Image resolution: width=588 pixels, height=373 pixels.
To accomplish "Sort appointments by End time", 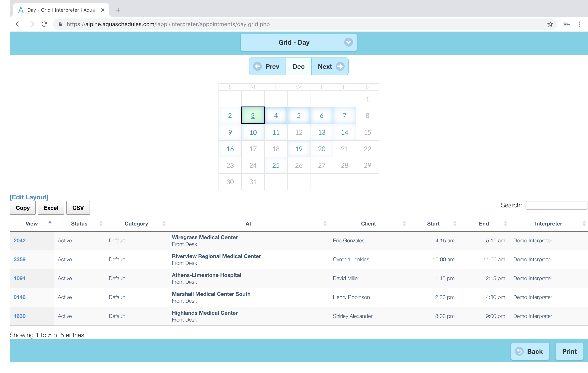I will (484, 224).
